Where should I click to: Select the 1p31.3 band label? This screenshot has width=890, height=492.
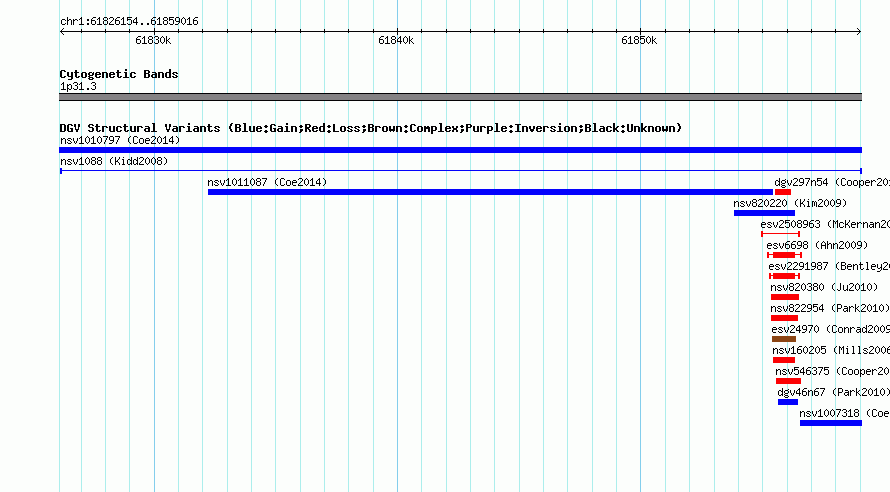[x=78, y=86]
